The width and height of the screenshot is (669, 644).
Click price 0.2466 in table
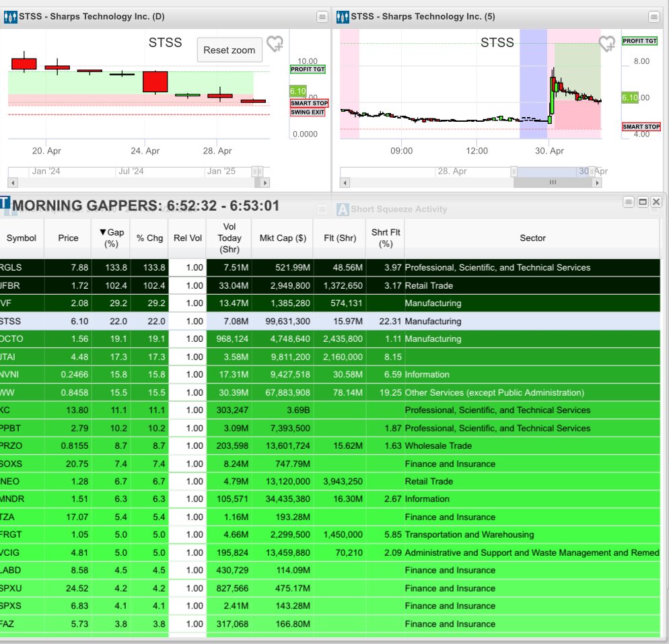point(75,374)
